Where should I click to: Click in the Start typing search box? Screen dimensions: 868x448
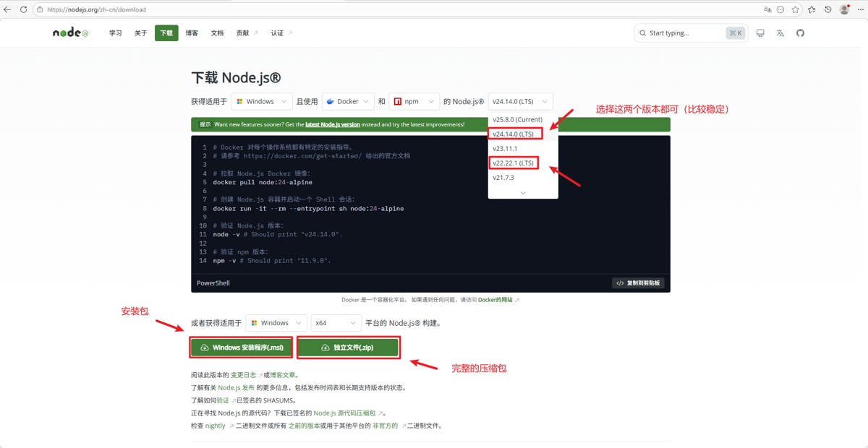[x=691, y=33]
